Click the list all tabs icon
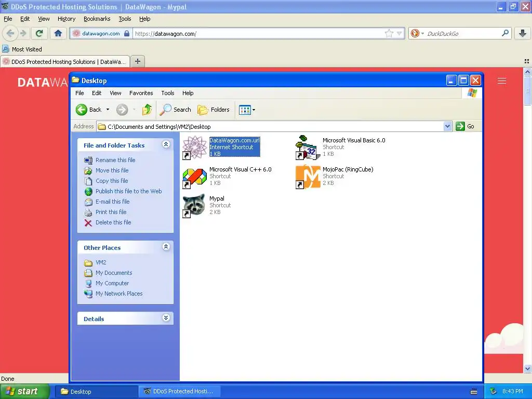Viewport: 532px width, 399px height. (527, 61)
